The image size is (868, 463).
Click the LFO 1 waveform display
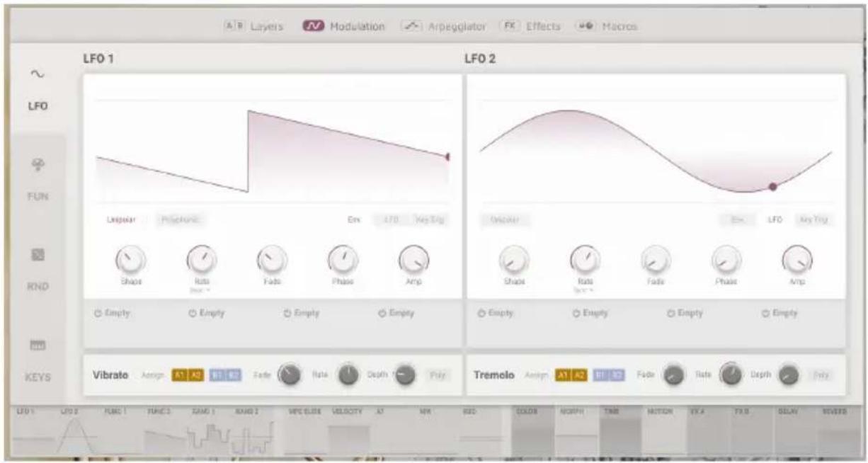coord(272,151)
